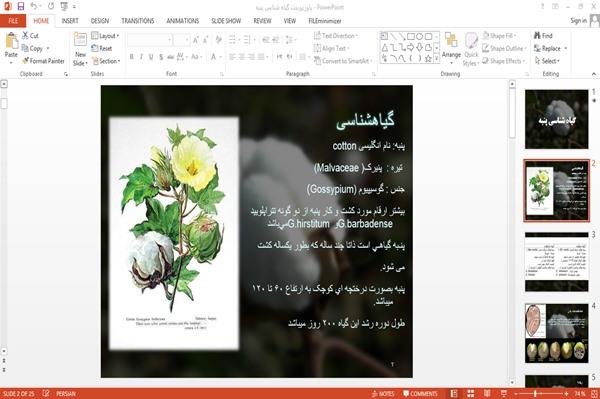Insert a New Slide
This screenshot has height=399, width=600.
[80, 49]
